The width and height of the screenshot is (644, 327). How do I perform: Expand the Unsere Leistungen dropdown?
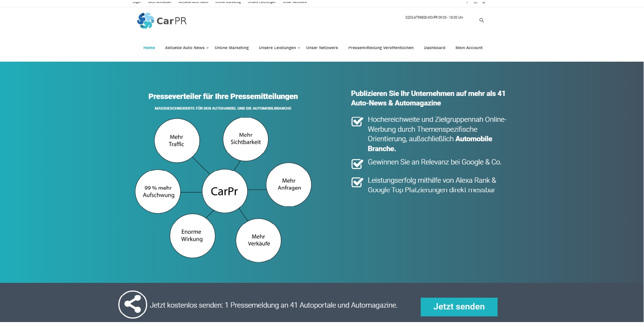coord(279,48)
